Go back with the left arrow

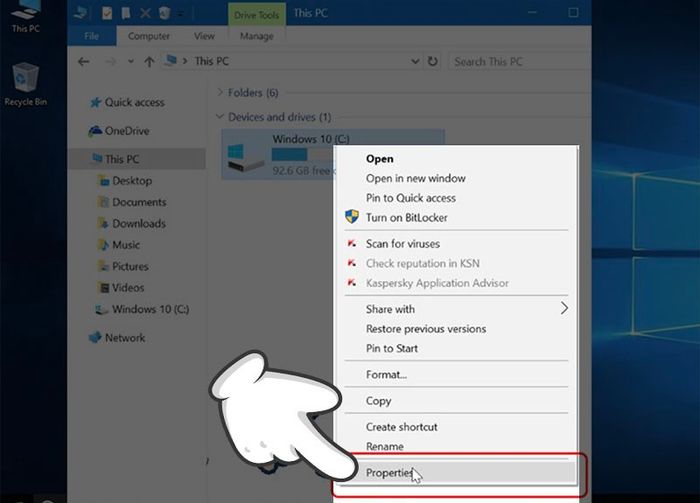83,62
